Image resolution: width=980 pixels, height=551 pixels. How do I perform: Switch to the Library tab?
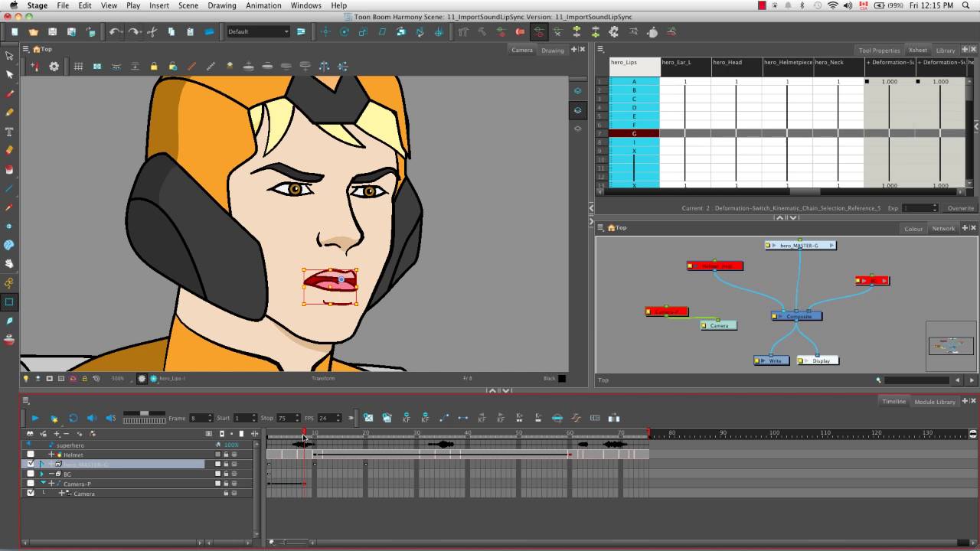point(945,50)
